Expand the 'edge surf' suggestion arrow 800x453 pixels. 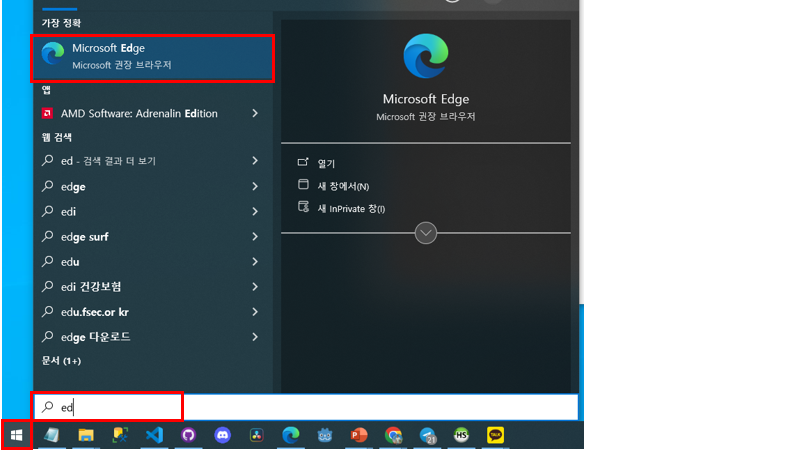255,236
